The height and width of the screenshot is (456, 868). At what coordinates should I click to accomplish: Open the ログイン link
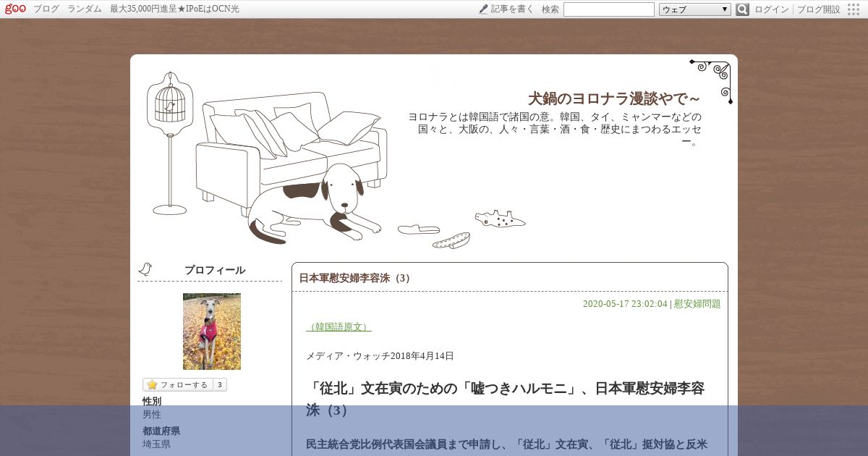click(772, 9)
